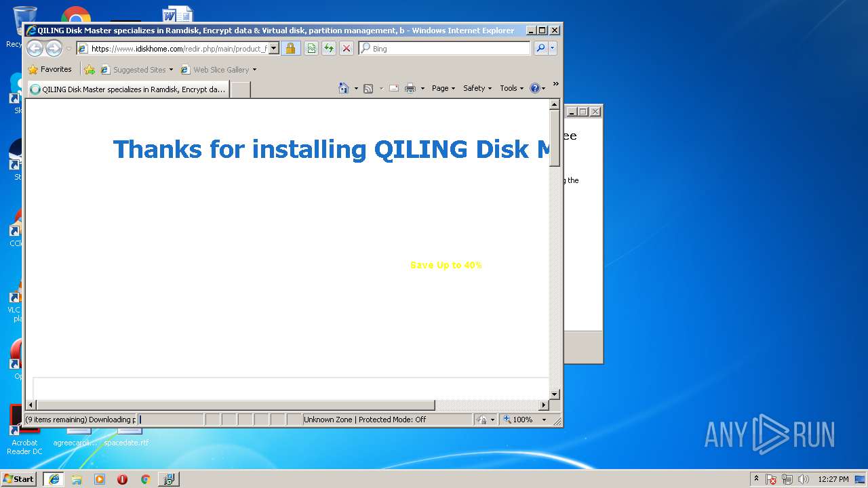
Task: Click the 'Thanks for installing QILING Disk' heading
Action: (x=331, y=149)
